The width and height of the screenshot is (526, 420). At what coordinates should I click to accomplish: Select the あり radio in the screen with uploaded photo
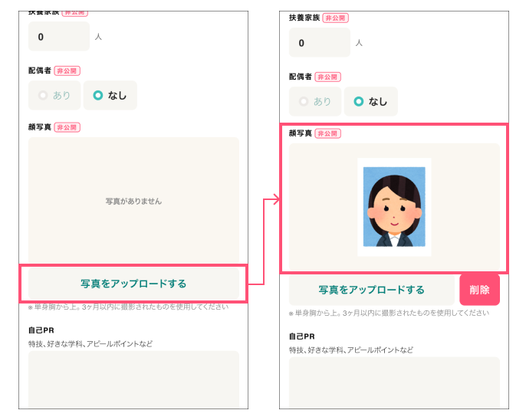click(315, 101)
